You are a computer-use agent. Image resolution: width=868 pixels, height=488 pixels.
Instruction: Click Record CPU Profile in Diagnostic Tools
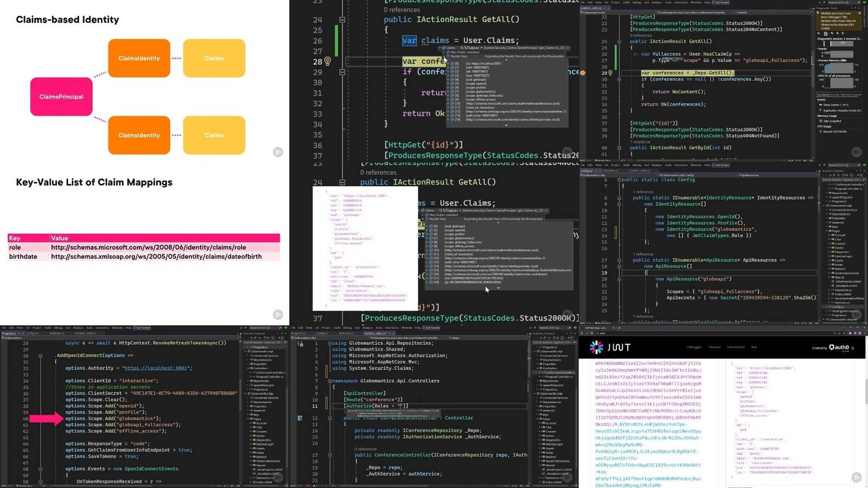(833, 131)
